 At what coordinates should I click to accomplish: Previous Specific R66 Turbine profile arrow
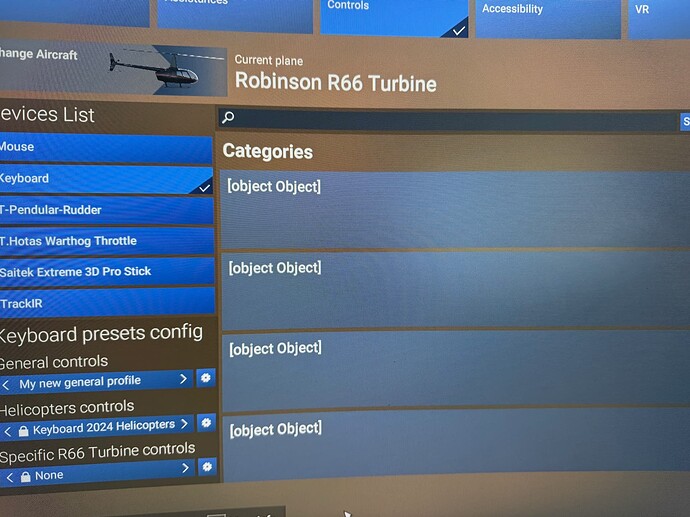[x=10, y=477]
